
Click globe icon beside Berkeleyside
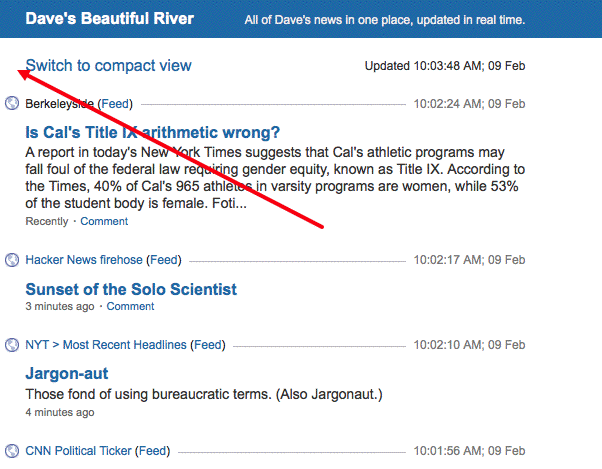pos(12,103)
